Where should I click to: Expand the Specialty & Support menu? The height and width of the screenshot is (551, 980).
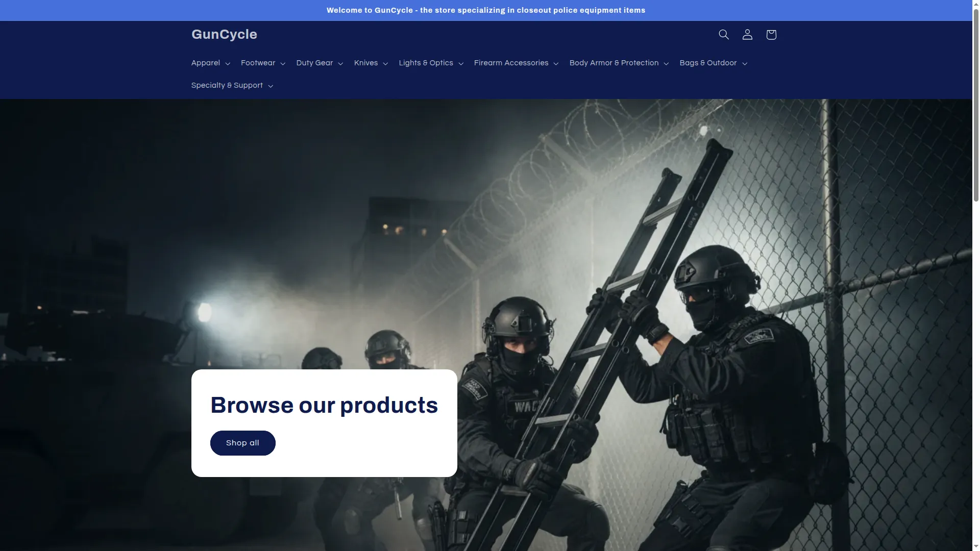232,85
